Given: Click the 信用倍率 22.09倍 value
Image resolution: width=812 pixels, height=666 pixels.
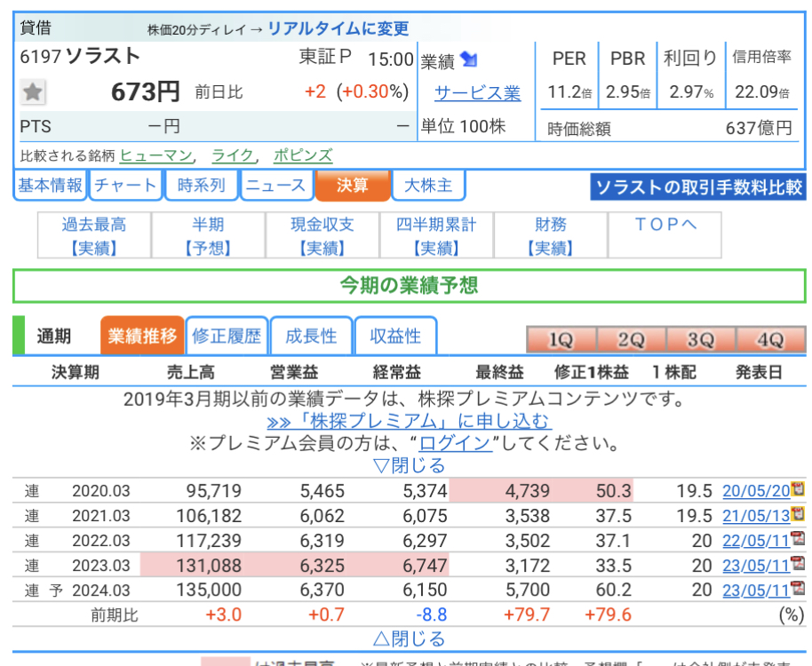Looking at the screenshot, I should (x=761, y=92).
